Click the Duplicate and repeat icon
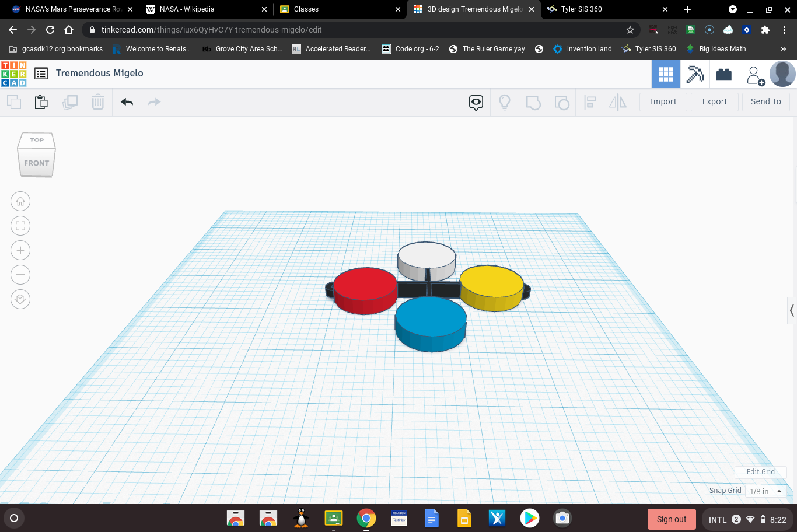Screen dimensions: 797x532 pos(70,103)
